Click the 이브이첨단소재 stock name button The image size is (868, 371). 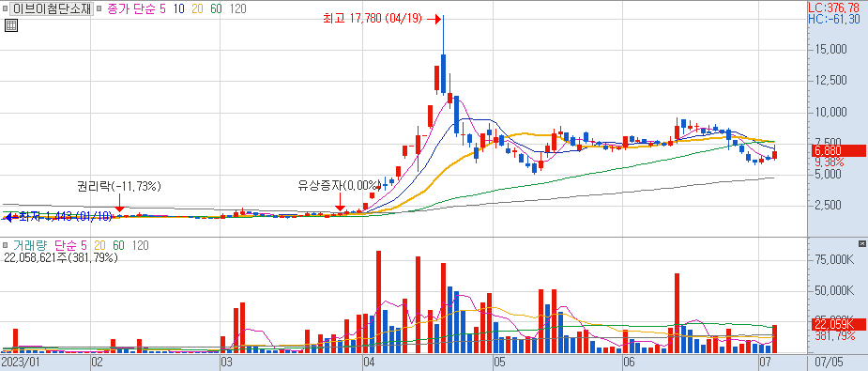pos(52,8)
